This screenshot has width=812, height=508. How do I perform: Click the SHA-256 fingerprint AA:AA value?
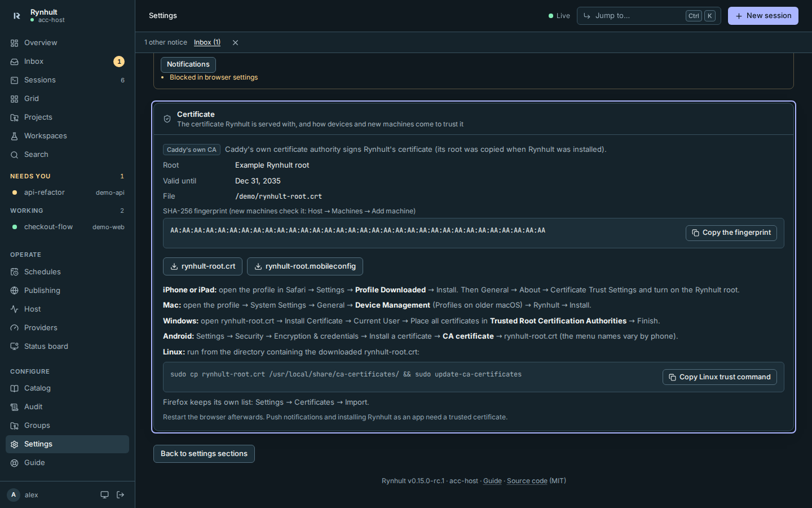point(358,230)
